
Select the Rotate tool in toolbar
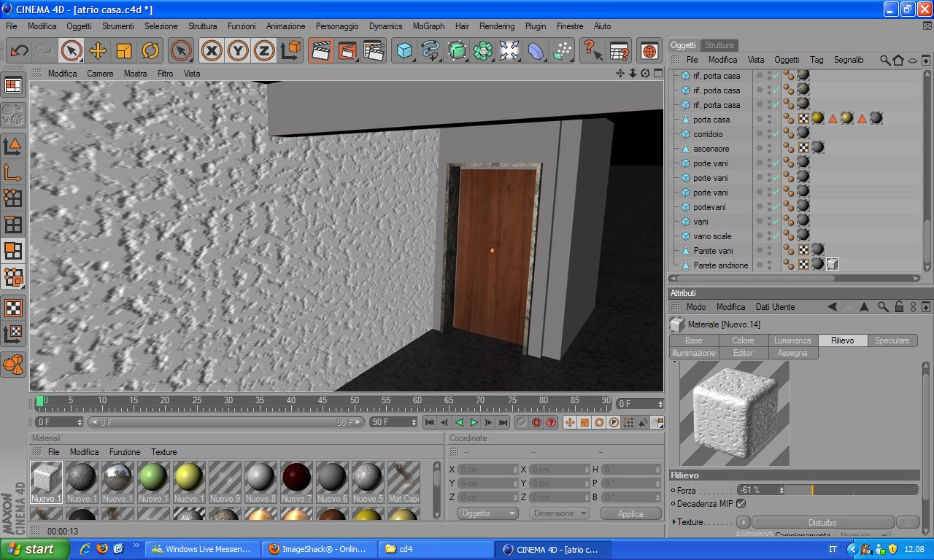[150, 50]
